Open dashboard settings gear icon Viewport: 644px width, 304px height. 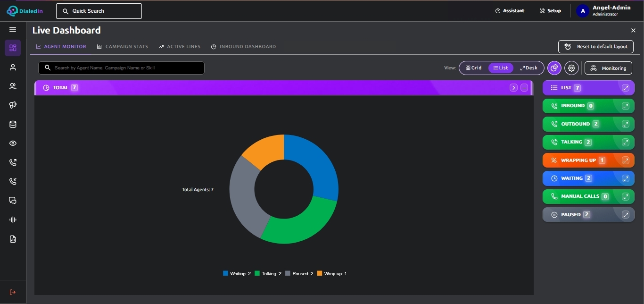tap(571, 68)
